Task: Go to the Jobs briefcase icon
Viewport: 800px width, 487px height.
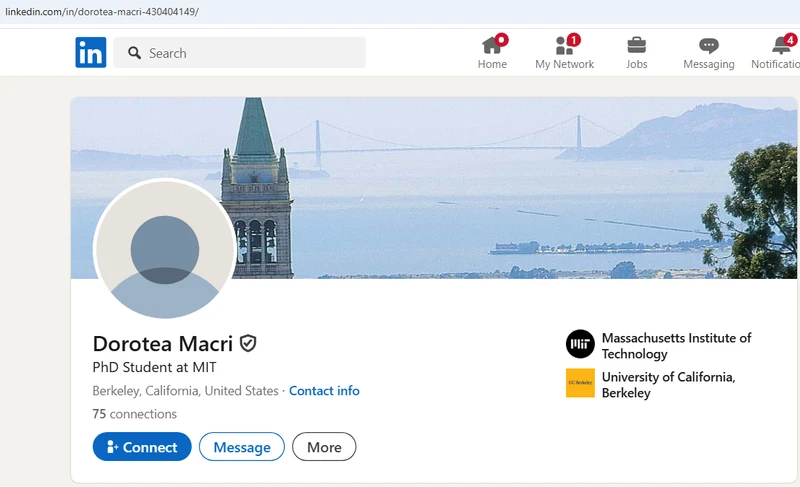Action: 636,45
